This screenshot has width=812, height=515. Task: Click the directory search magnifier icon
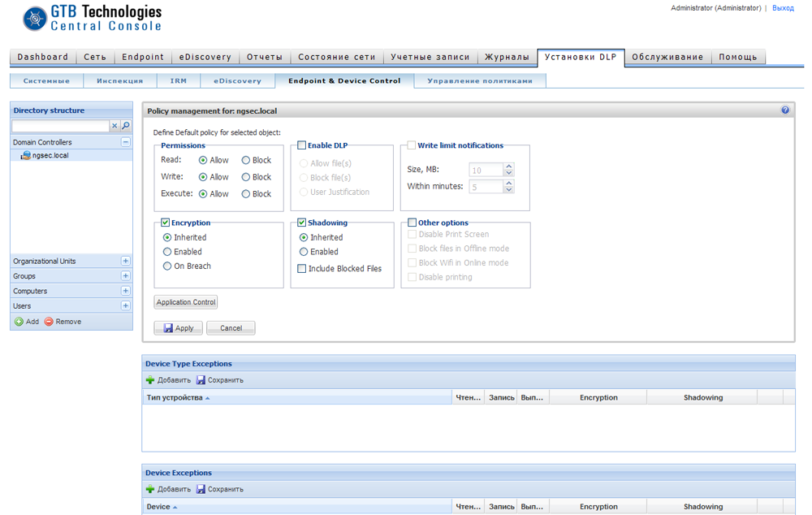[126, 125]
